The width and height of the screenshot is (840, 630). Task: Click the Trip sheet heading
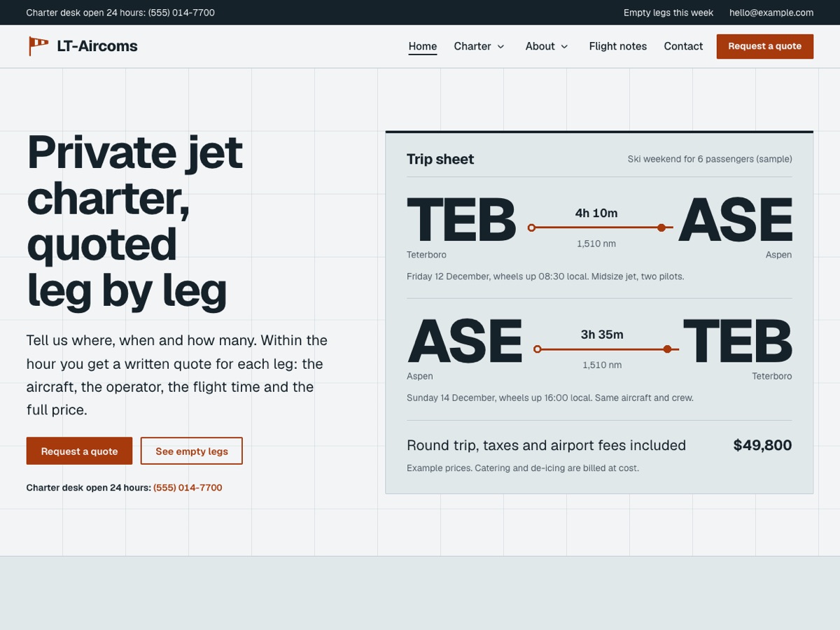[x=440, y=159]
